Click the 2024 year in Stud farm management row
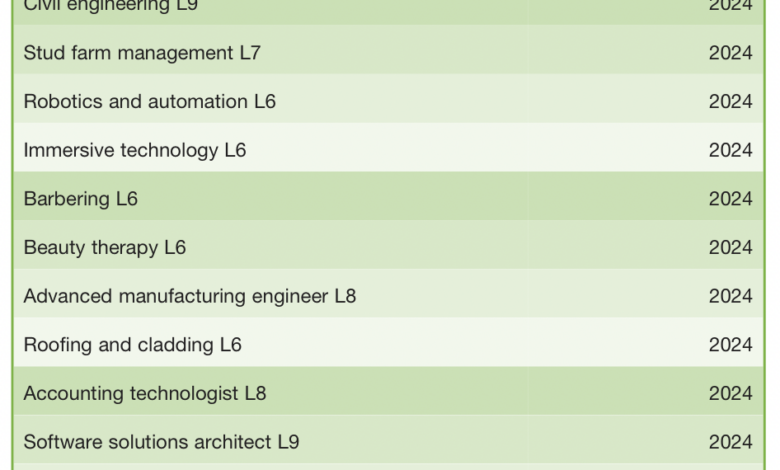The image size is (780, 470). 730,53
